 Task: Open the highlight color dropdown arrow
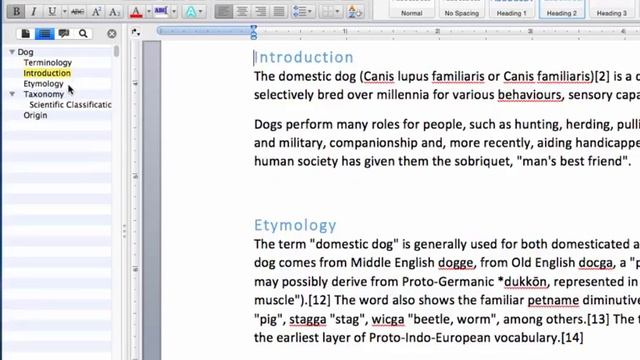point(174,11)
